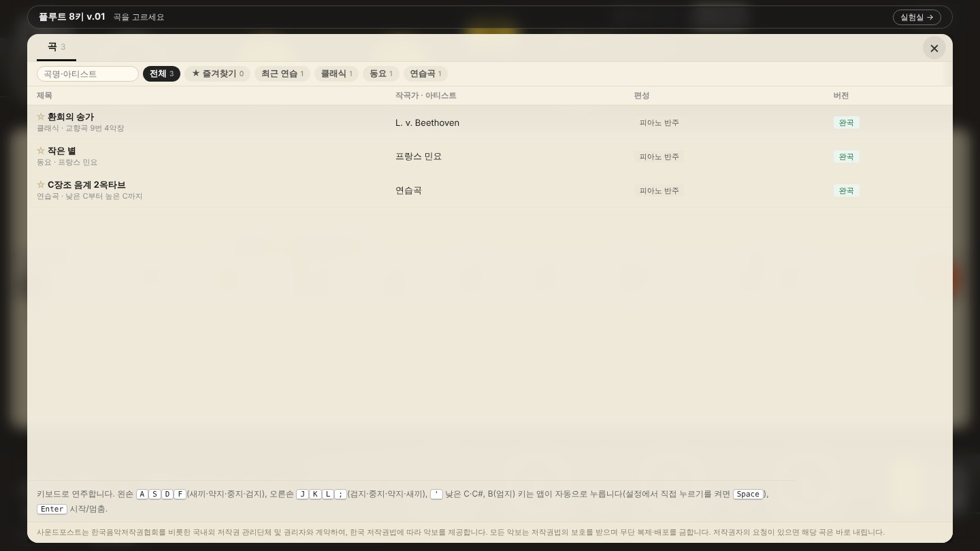Image resolution: width=980 pixels, height=551 pixels.
Task: Click the 완곡 badge for 환희의 송가
Action: [x=847, y=122]
